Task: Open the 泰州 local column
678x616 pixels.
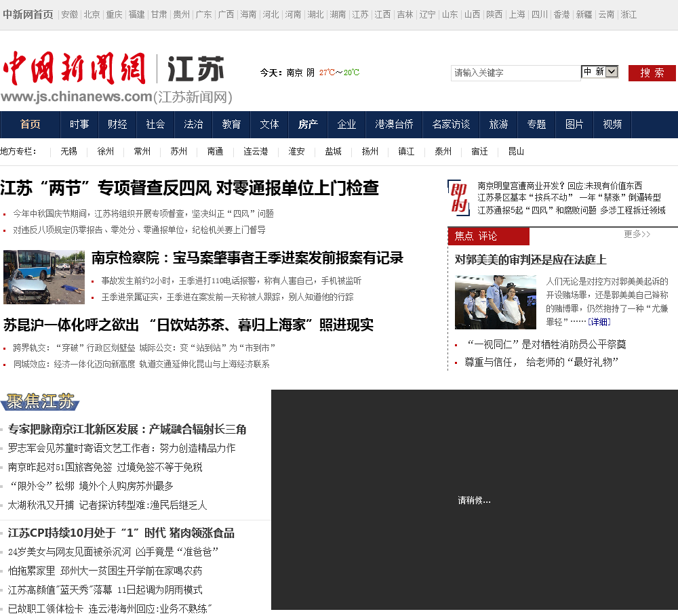Action: (x=443, y=151)
